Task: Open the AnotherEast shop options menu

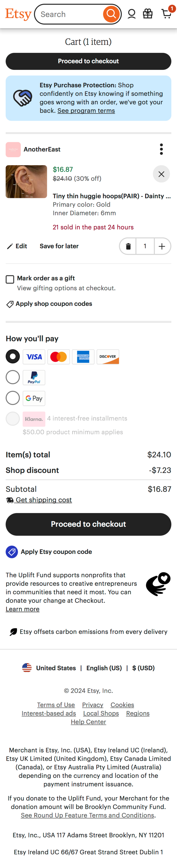Action: [x=161, y=149]
